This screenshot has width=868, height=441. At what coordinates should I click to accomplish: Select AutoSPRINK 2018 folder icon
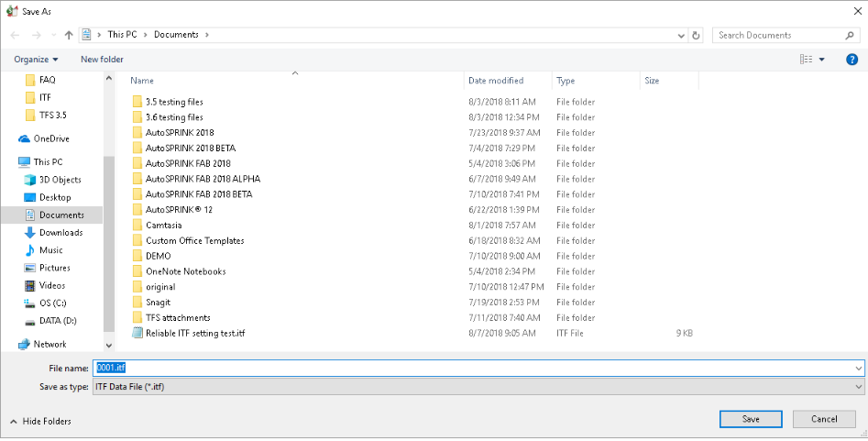point(137,133)
